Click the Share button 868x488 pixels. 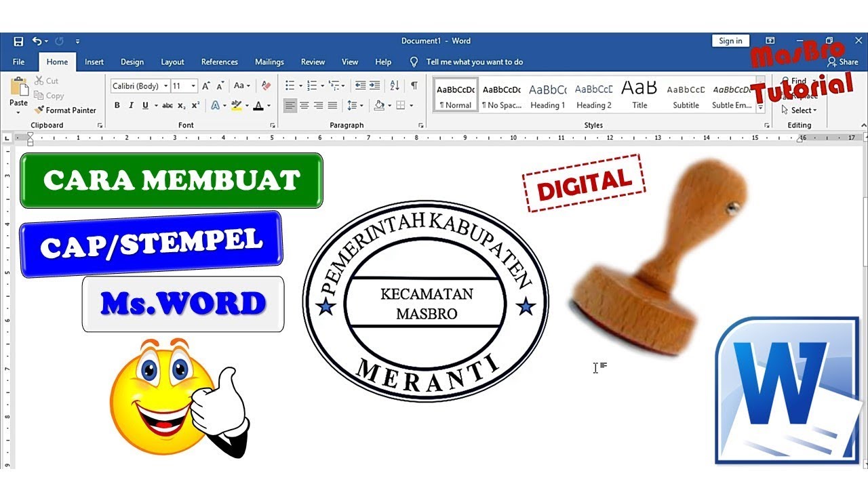[x=843, y=62]
